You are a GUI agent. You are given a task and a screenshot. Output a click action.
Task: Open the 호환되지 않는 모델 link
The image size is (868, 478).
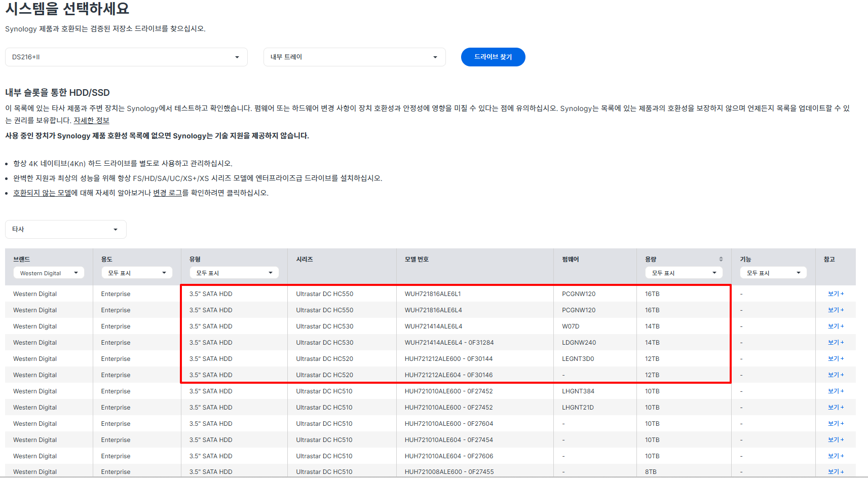(42, 193)
